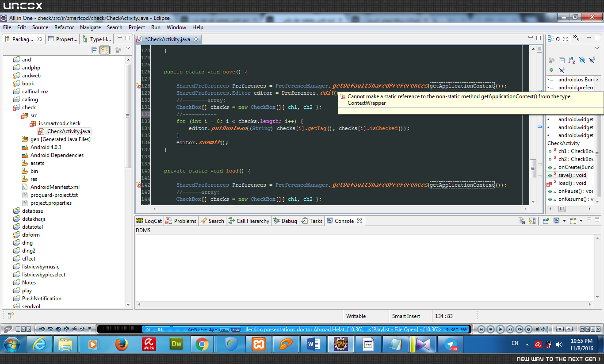Screen dimensions: 604x364
Task: Clear the Console output
Action: 522,221
